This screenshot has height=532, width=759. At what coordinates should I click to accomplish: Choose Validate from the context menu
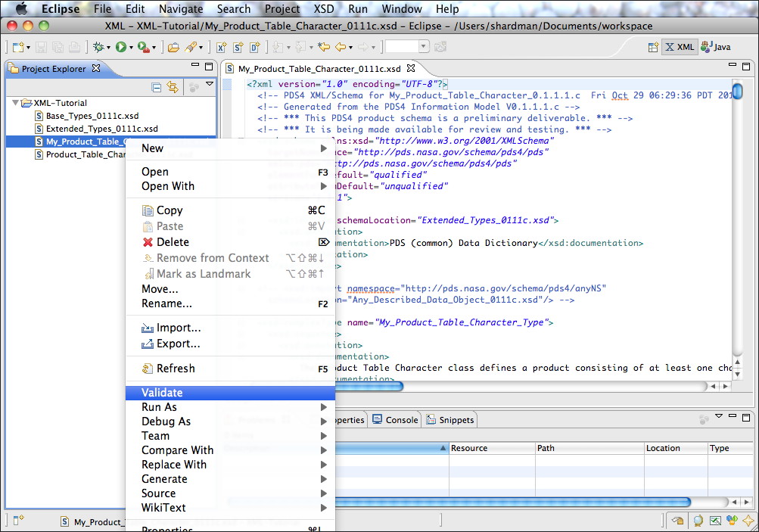click(x=230, y=393)
